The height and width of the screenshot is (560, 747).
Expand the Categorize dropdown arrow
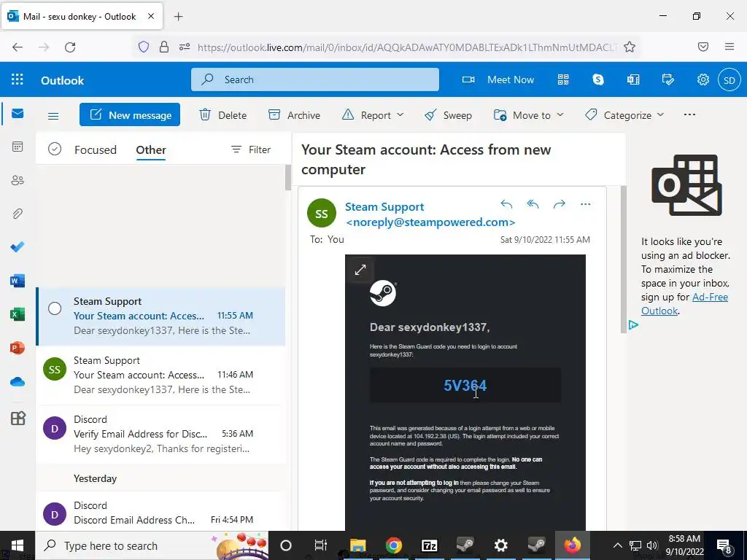[660, 114]
